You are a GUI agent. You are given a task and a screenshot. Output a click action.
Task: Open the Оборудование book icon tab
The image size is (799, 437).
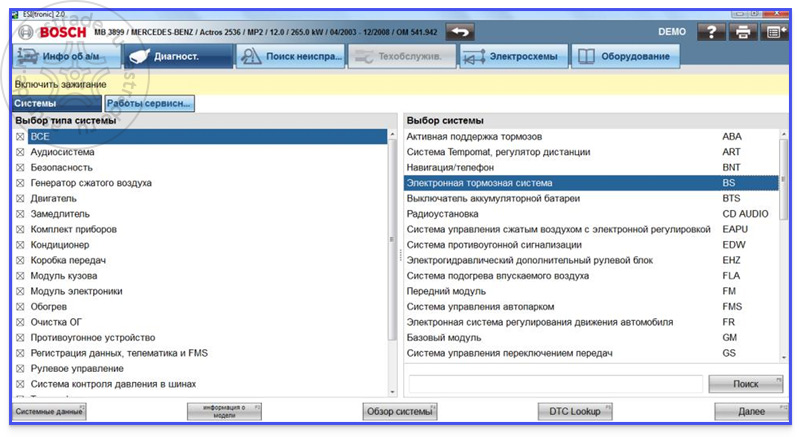coord(625,56)
